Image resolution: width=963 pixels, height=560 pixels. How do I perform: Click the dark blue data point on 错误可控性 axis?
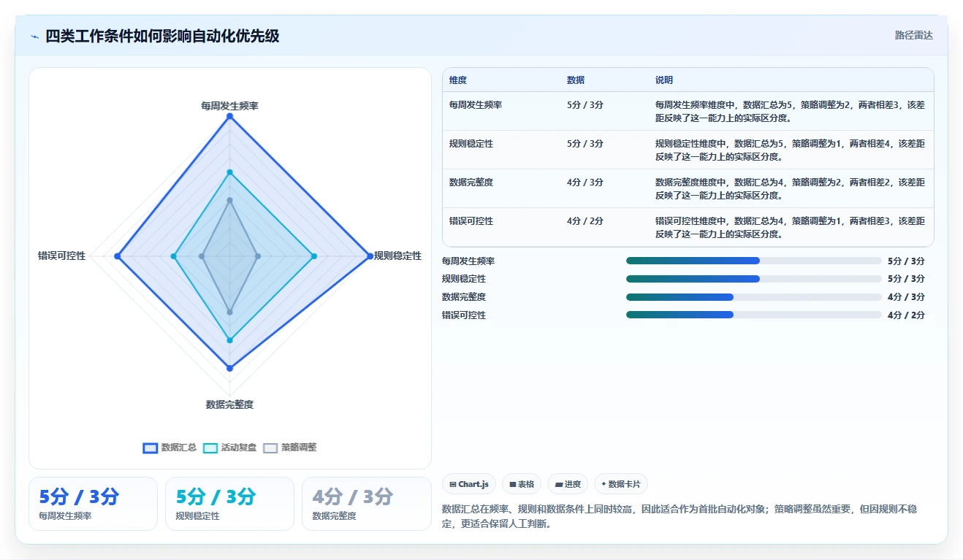(x=118, y=256)
